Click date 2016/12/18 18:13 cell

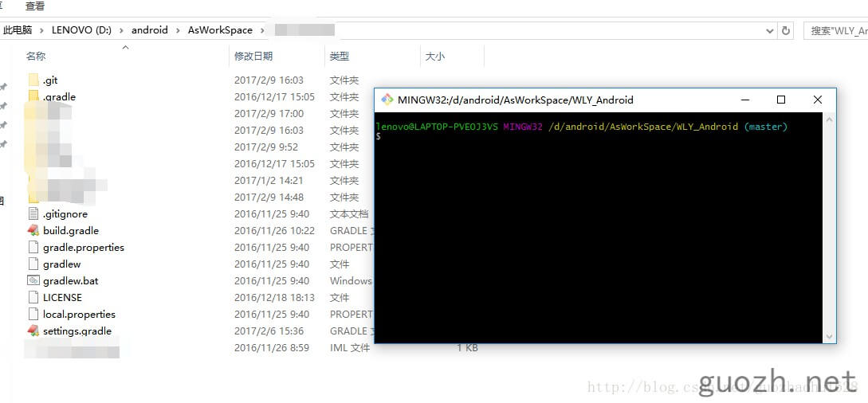coord(274,297)
